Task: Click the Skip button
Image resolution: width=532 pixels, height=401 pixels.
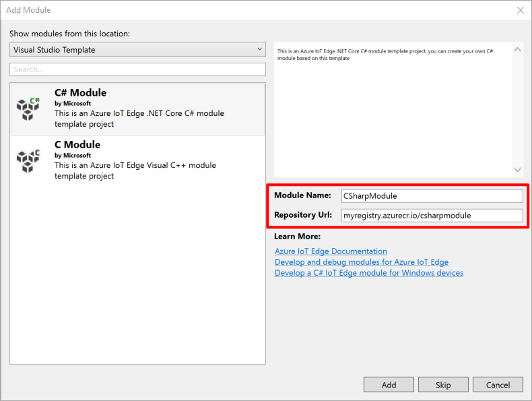Action: point(443,385)
